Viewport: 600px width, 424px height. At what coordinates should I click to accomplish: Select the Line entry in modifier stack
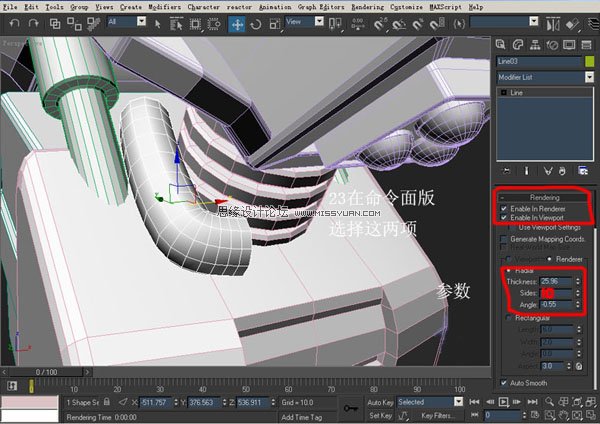coord(545,93)
